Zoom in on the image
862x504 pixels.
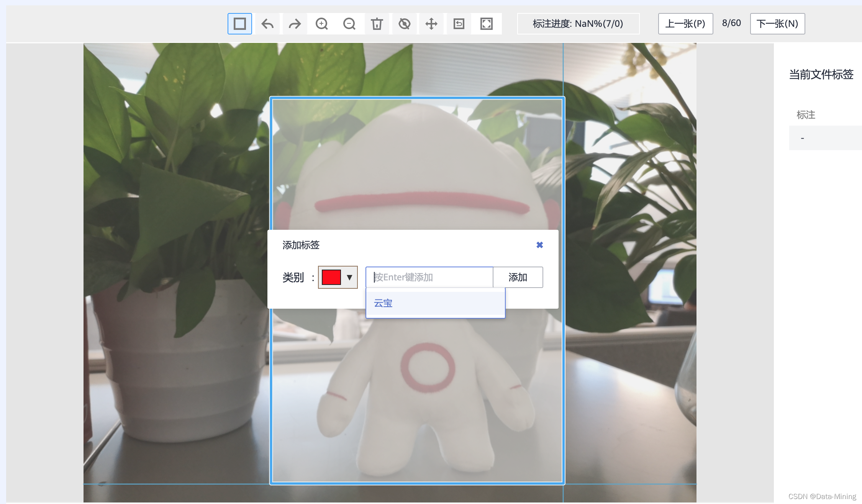click(322, 24)
